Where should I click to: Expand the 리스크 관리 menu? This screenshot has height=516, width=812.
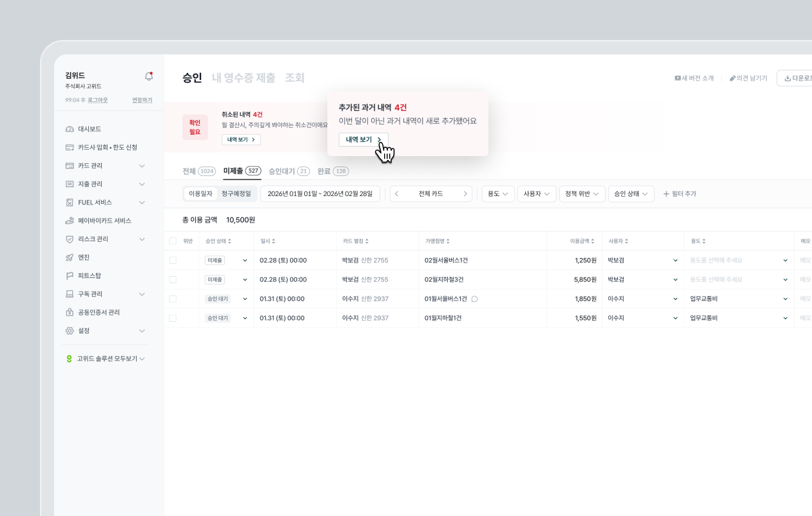[x=142, y=239]
